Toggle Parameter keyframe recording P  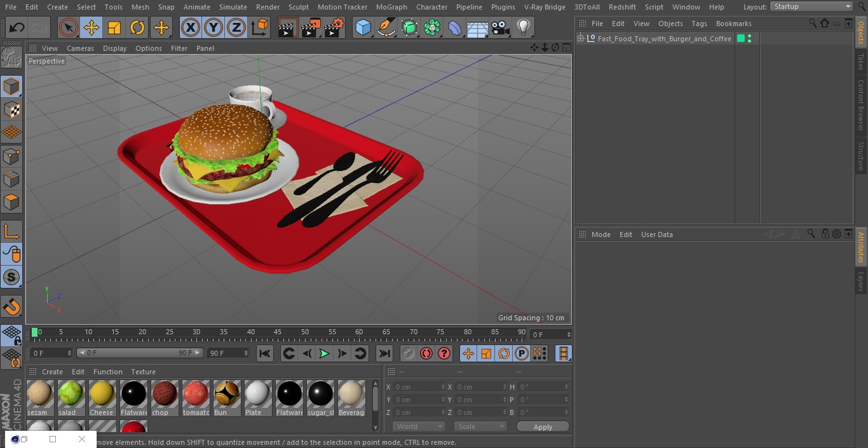(x=522, y=353)
